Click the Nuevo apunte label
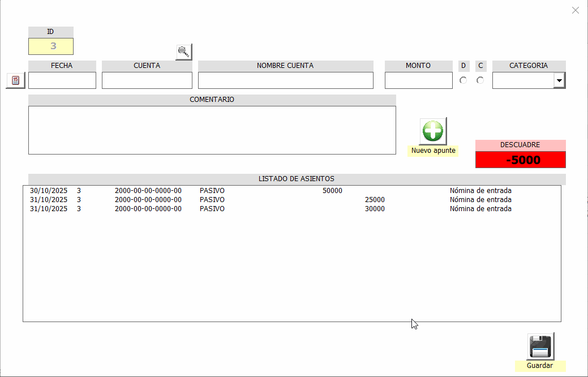The height and width of the screenshot is (377, 588). pos(433,151)
